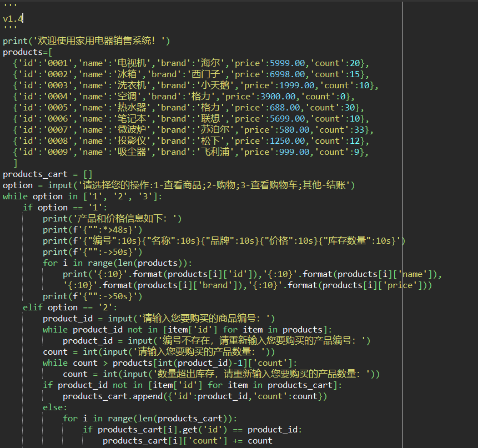
Task: Click the product row with id '0009'
Action: coord(191,152)
